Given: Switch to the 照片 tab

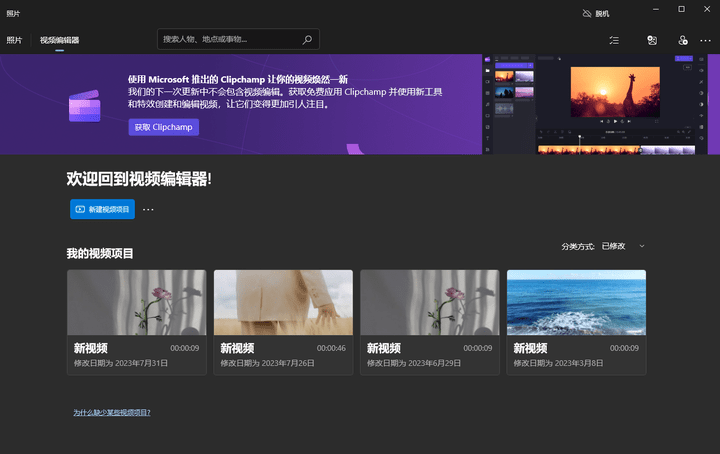Looking at the screenshot, I should click(14, 40).
